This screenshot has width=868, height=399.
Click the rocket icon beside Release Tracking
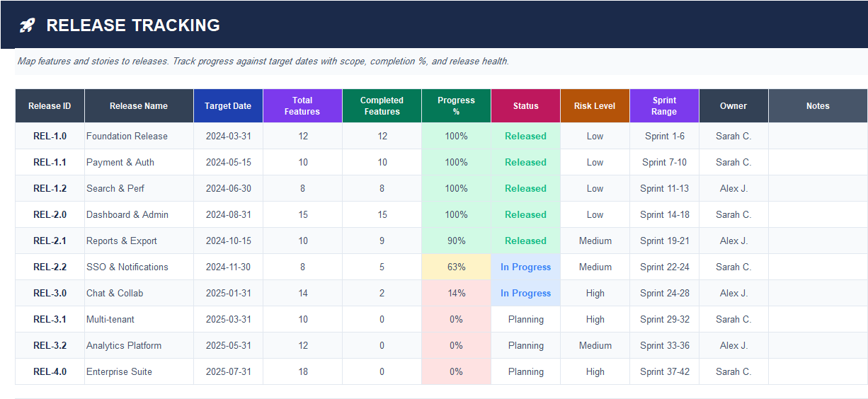click(27, 25)
